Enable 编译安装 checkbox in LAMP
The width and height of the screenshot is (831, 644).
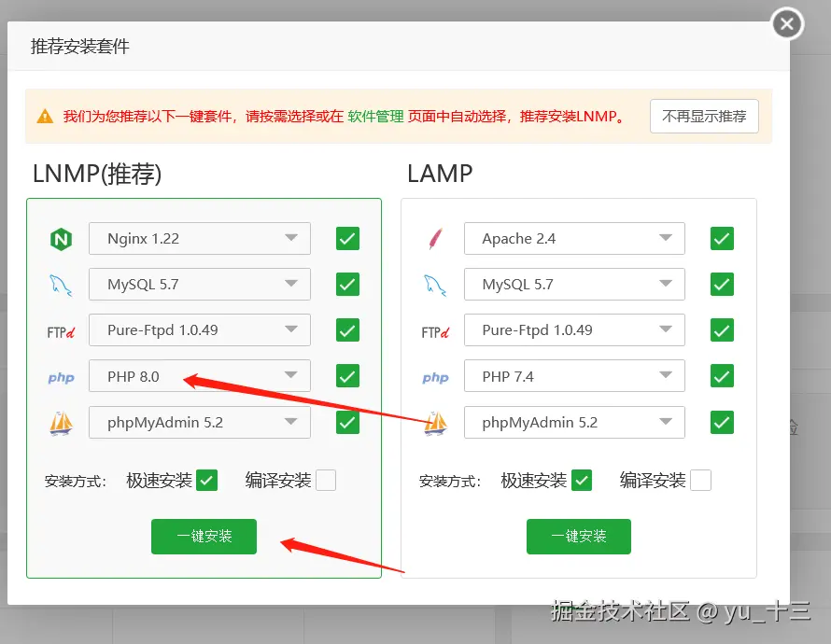[700, 481]
